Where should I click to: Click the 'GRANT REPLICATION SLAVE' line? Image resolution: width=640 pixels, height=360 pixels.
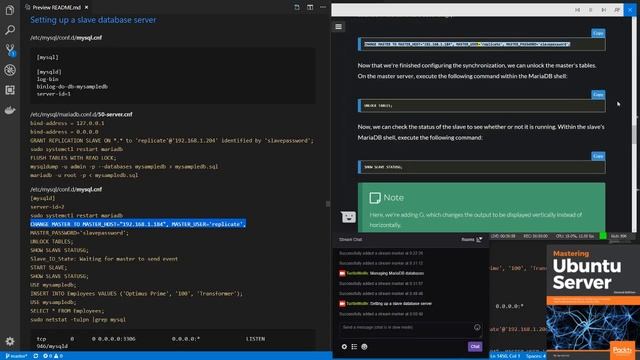(x=172, y=140)
